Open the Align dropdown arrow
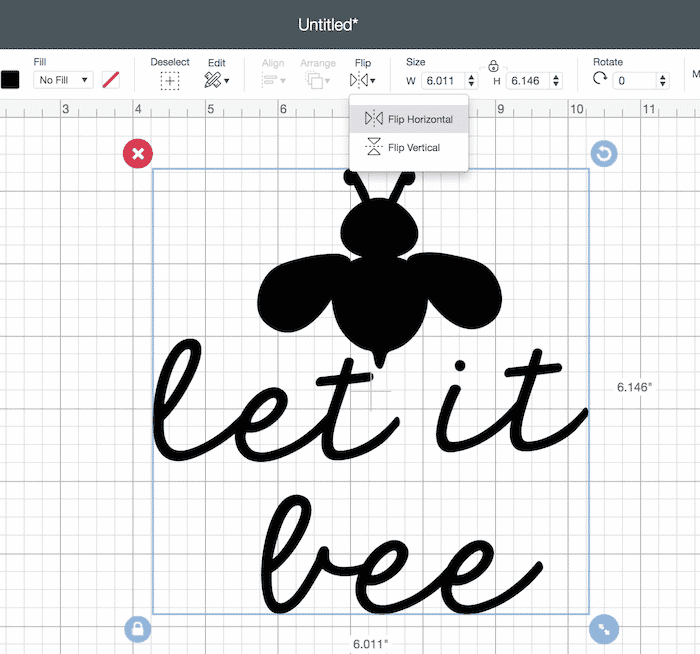Screen dimensions: 700x654 [x=283, y=81]
